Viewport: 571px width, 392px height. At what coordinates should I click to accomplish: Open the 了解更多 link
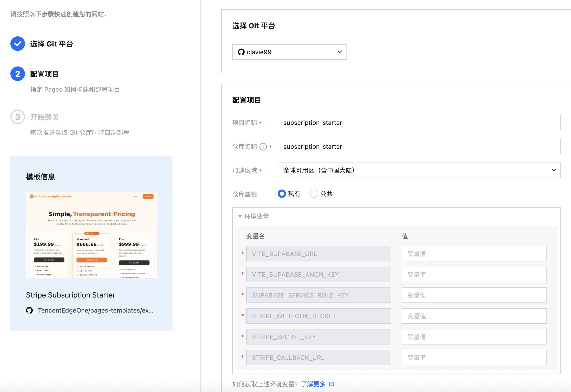313,384
